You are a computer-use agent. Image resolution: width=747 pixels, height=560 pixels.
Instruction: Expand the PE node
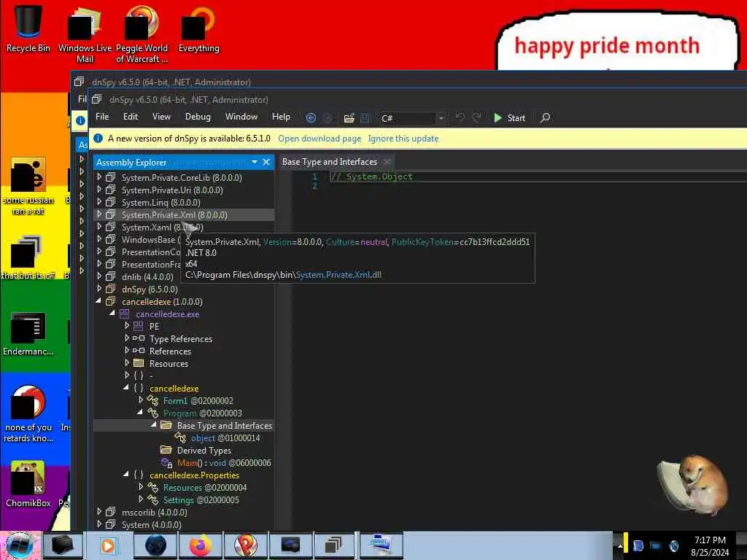pyautogui.click(x=127, y=326)
